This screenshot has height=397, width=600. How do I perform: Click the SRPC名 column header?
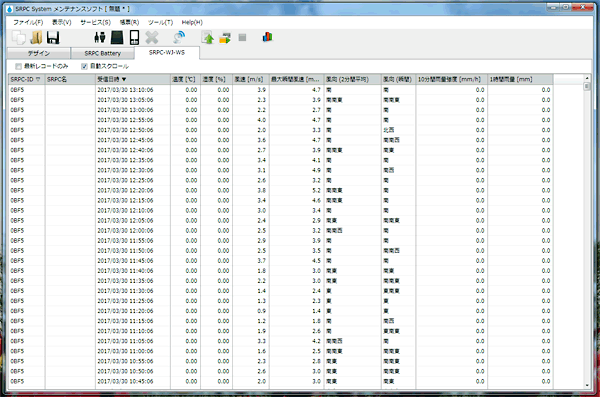pos(70,79)
